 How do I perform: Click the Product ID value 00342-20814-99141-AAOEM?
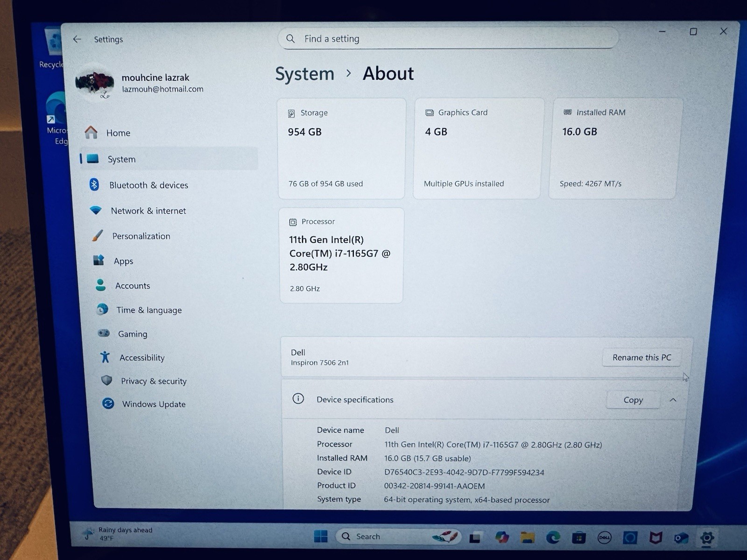click(x=434, y=486)
